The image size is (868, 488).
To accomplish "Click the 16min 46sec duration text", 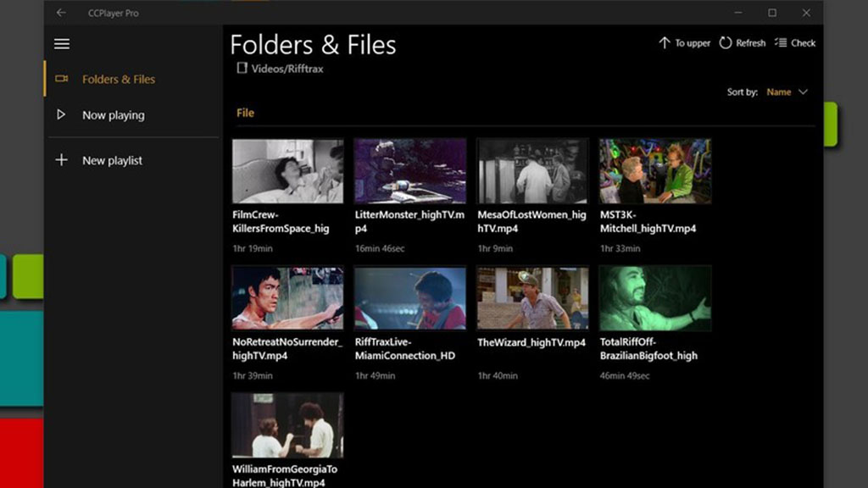I will [x=380, y=248].
